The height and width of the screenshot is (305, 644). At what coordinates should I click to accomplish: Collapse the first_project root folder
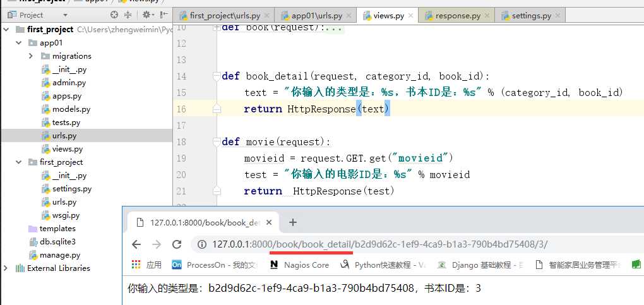click(x=6, y=30)
